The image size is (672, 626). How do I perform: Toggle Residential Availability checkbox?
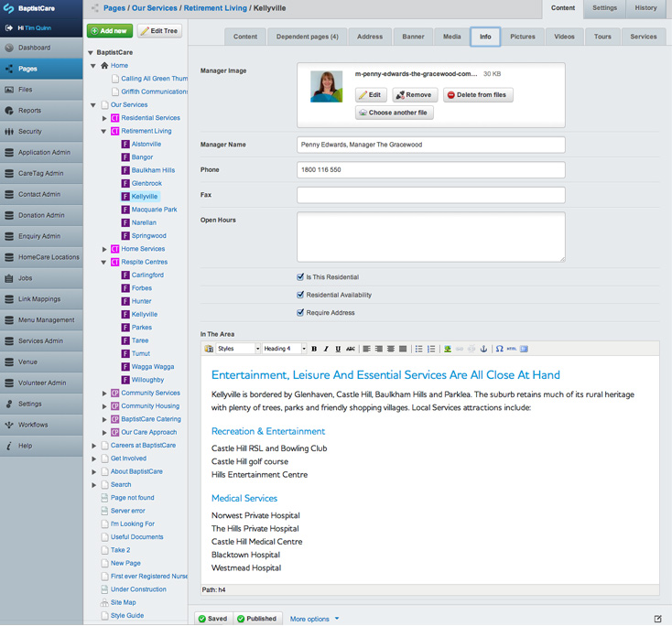(300, 295)
